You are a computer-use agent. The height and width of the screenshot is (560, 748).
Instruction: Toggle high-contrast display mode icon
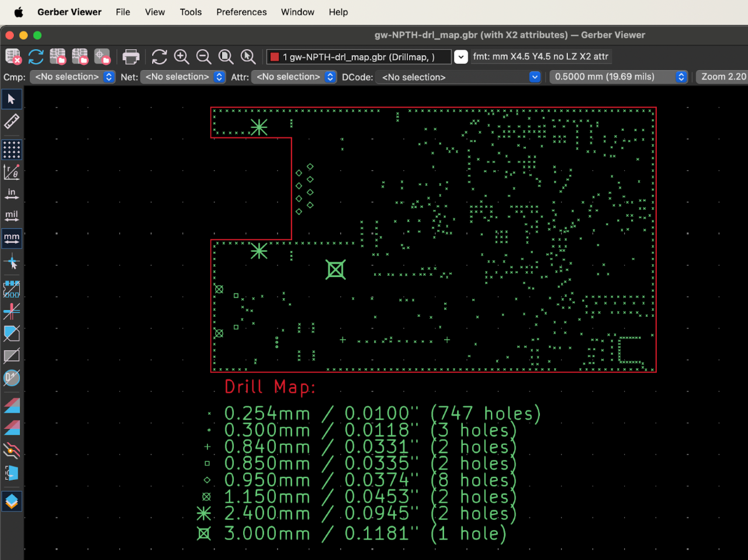click(x=12, y=450)
